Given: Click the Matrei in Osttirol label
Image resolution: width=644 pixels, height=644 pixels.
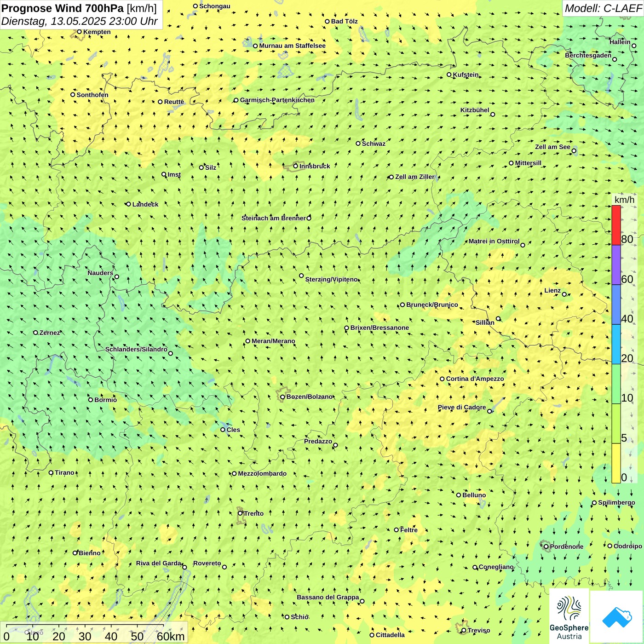Looking at the screenshot, I should tap(494, 241).
